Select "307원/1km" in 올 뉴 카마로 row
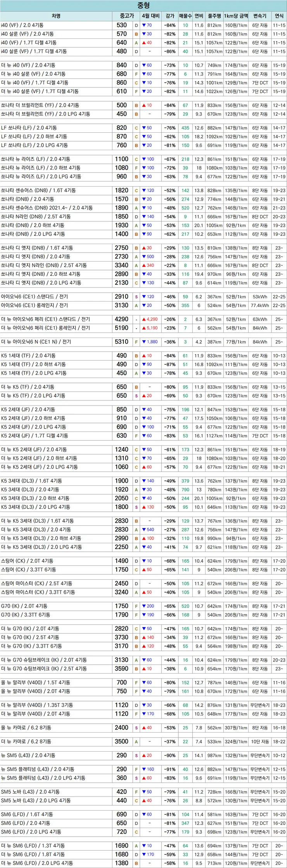287x868 pixels. click(x=236, y=728)
